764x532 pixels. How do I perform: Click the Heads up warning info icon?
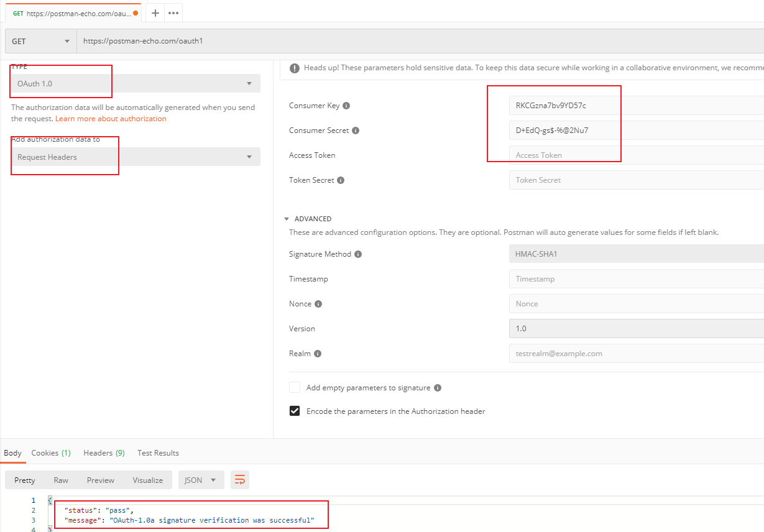[x=294, y=68]
